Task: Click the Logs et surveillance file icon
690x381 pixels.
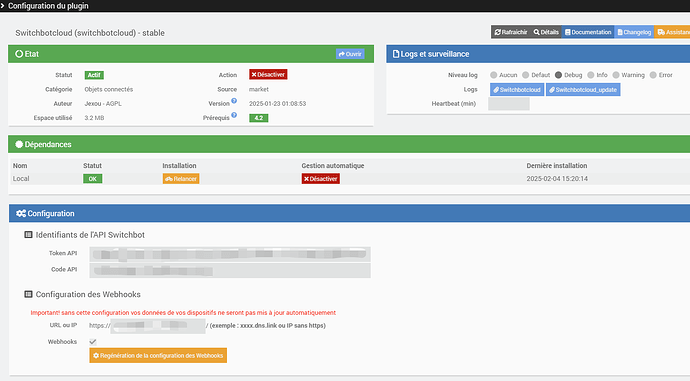Action: [x=396, y=54]
